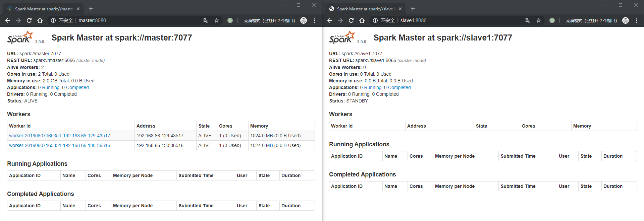The image size is (644, 221).
Task: Click heading Spark Master at spark://slave1:7077
Action: pyautogui.click(x=443, y=38)
